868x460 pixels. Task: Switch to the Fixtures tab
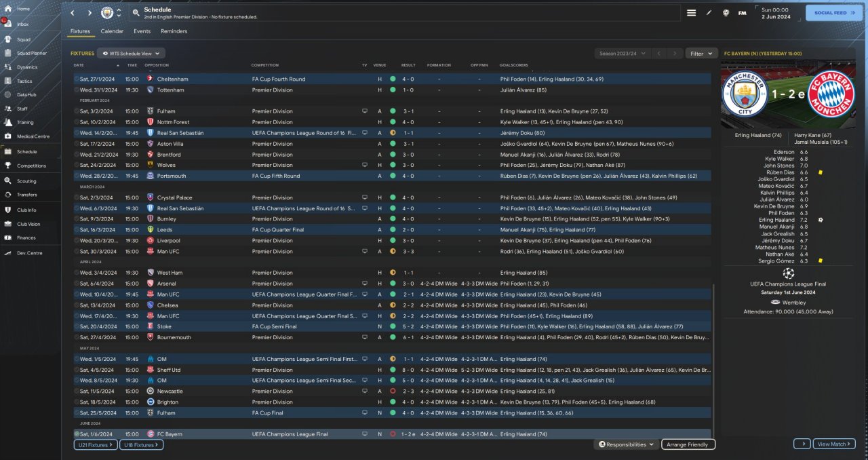(80, 31)
